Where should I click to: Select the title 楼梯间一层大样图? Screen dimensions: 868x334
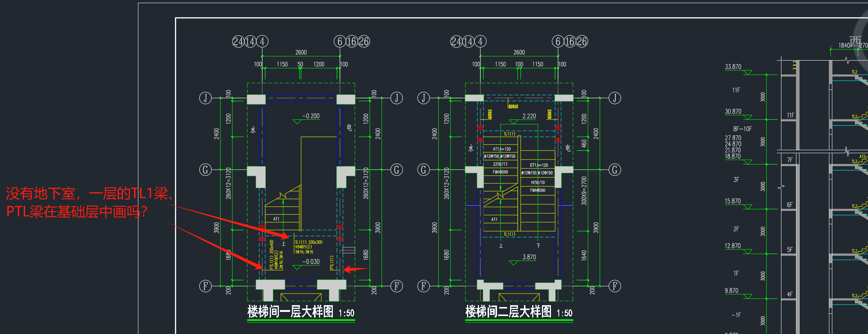(x=290, y=312)
